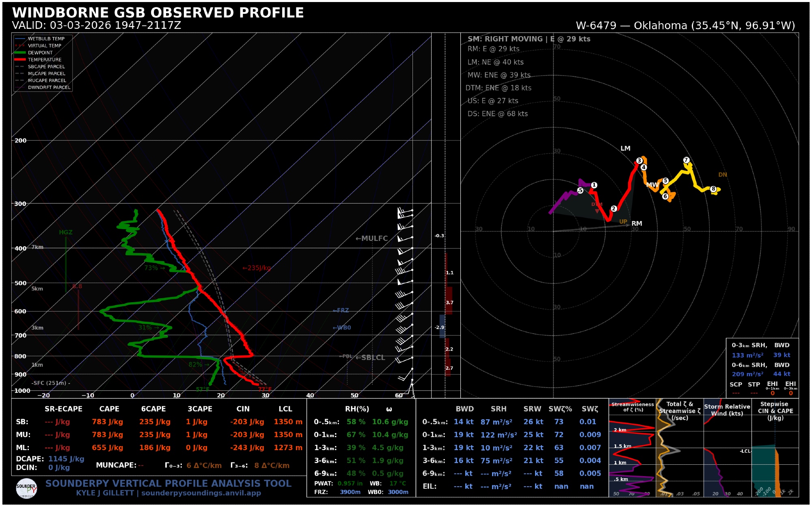The width and height of the screenshot is (812, 507).
Task: Click the SB CAPE value 783 J/kg
Action: (x=107, y=422)
